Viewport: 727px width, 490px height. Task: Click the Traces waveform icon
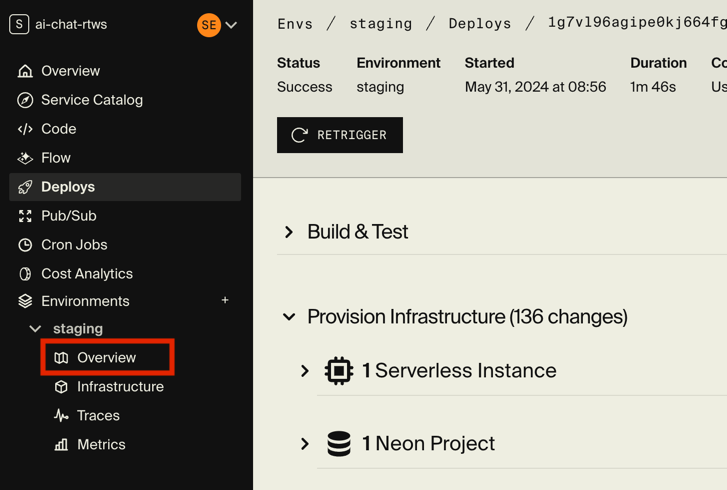click(x=61, y=416)
